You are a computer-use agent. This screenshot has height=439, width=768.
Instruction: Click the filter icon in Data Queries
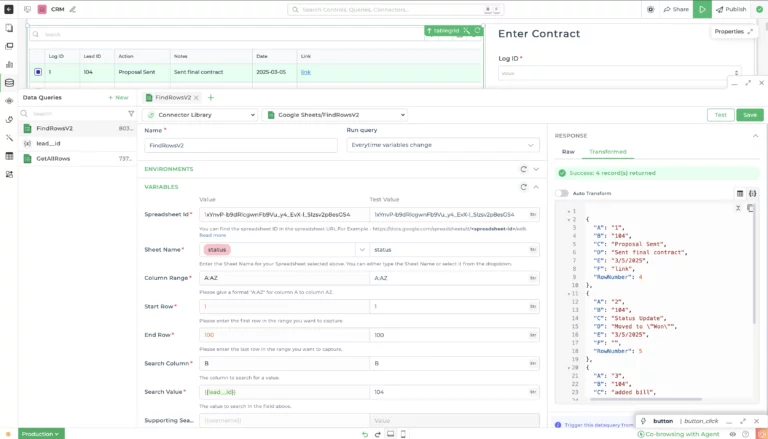(130, 113)
